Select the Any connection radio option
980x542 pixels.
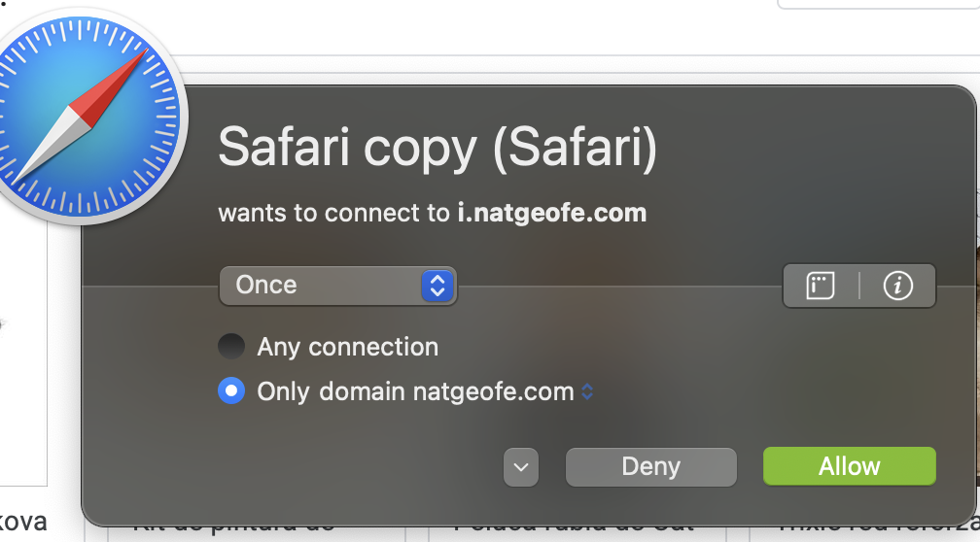[231, 347]
